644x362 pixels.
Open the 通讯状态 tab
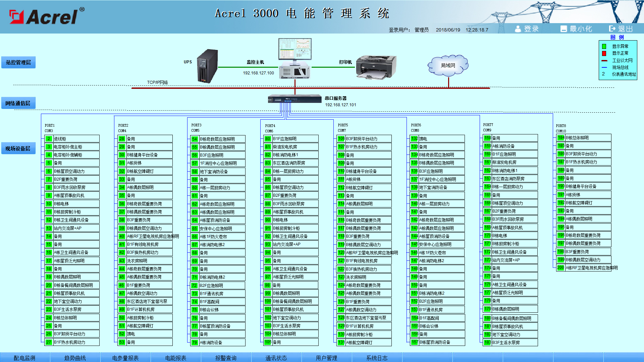[x=276, y=358]
